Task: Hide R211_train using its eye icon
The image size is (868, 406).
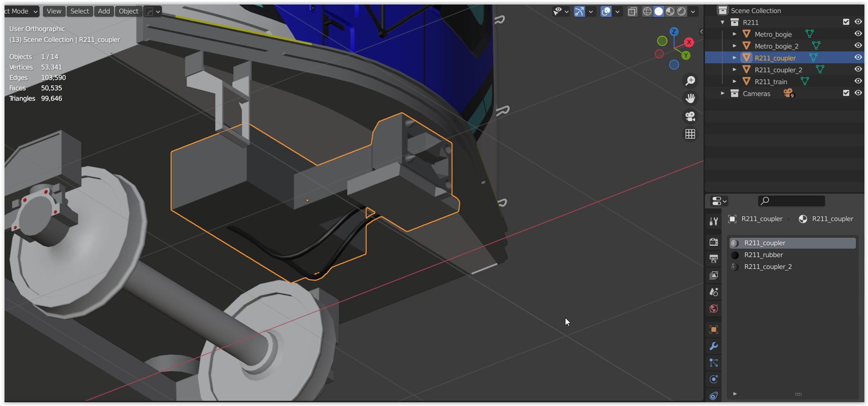Action: point(858,81)
